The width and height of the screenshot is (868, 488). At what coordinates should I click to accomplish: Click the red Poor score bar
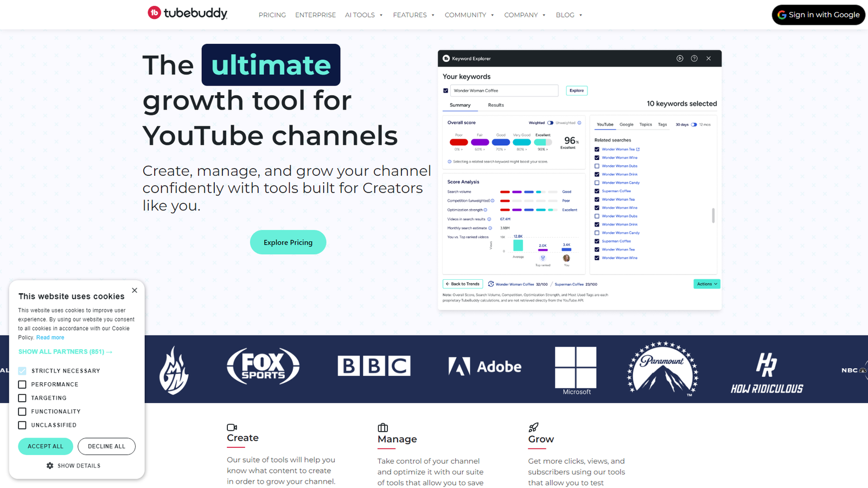[x=458, y=142]
